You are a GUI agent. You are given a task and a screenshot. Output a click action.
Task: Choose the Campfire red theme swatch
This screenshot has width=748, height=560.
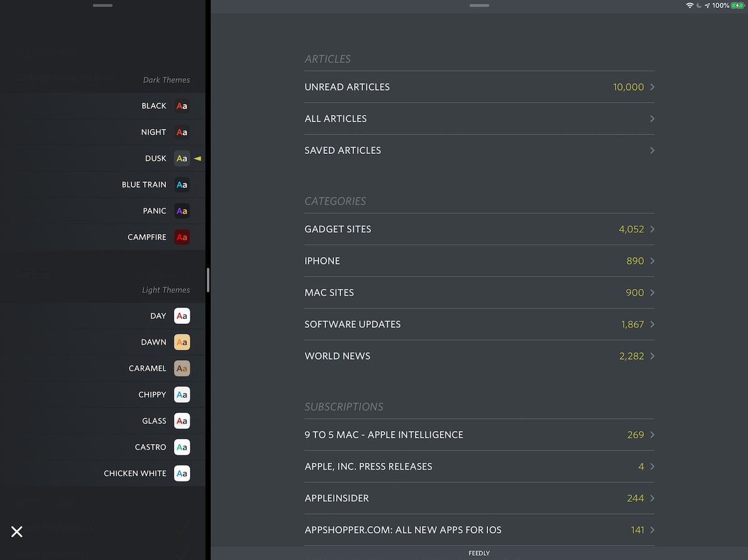(182, 237)
